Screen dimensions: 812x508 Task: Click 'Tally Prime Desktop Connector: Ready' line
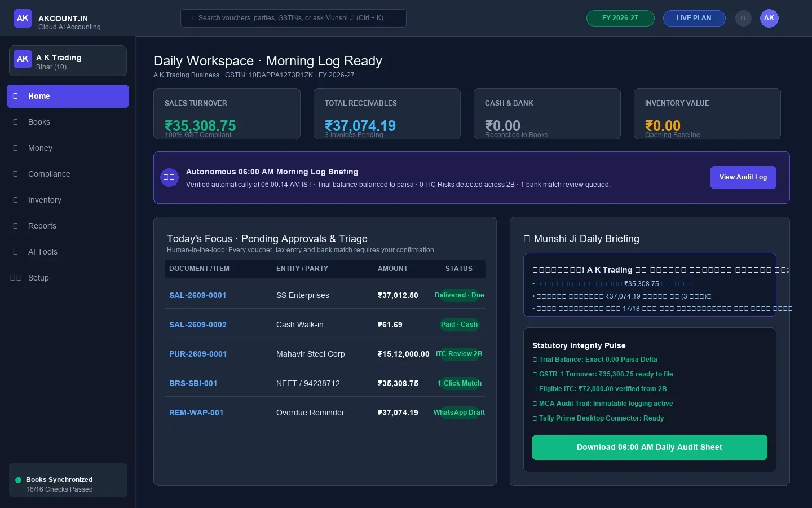coord(598,418)
